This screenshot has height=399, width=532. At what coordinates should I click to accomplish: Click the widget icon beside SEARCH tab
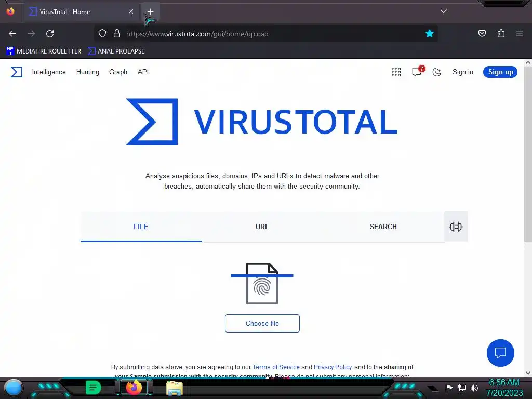(456, 227)
